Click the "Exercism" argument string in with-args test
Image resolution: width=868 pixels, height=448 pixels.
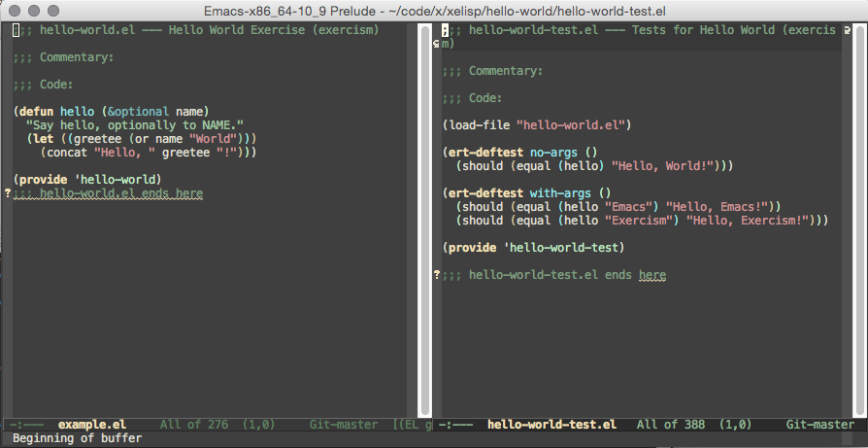(638, 221)
